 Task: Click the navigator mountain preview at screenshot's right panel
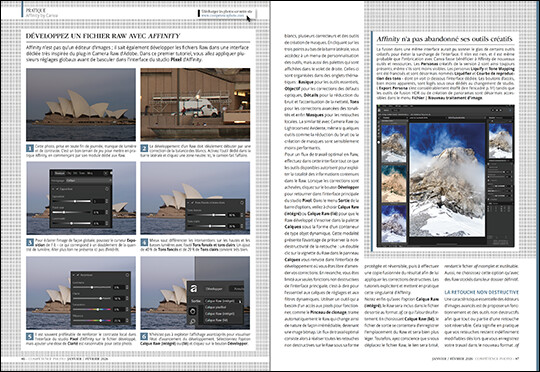tap(501, 141)
